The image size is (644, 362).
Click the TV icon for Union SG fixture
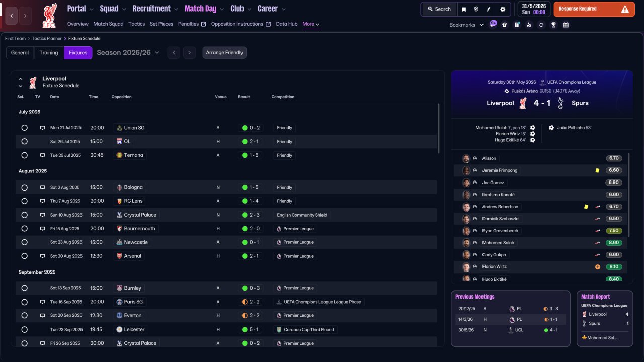43,128
